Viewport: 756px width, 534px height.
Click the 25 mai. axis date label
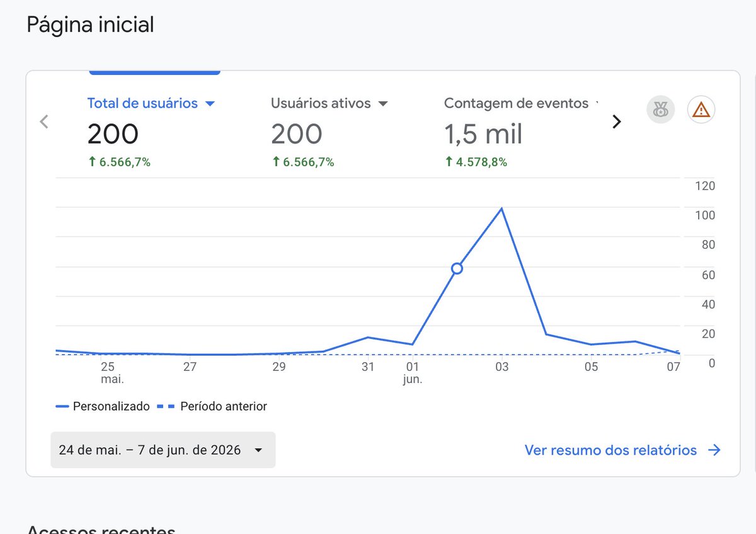click(112, 373)
